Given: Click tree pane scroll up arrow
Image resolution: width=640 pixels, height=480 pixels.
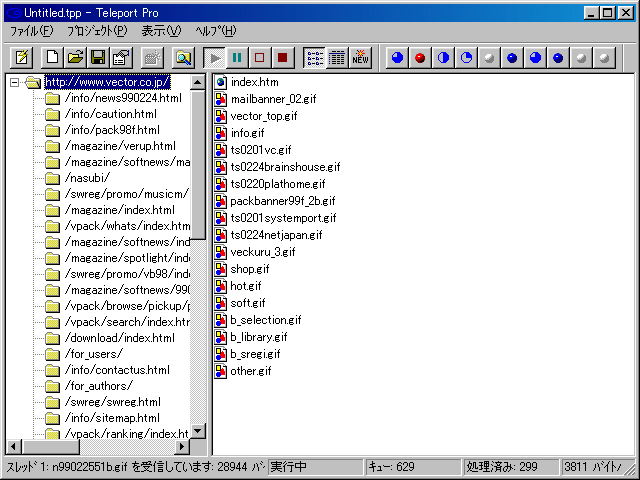Looking at the screenshot, I should pyautogui.click(x=198, y=82).
